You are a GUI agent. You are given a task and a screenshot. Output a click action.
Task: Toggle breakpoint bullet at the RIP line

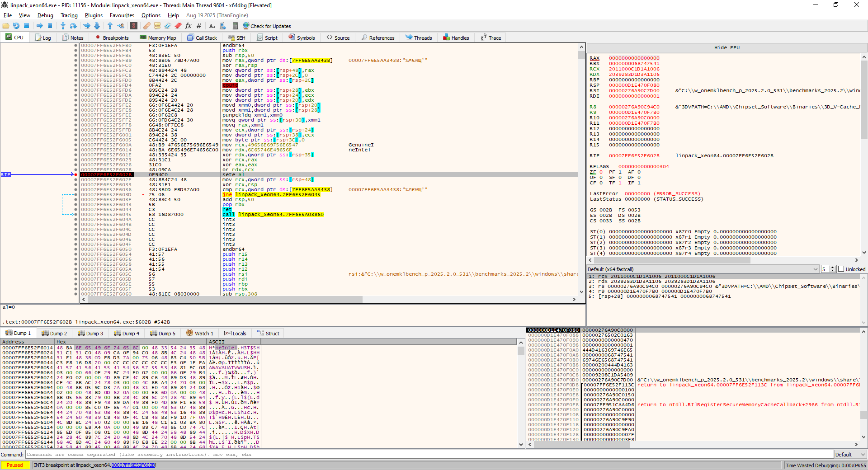(x=76, y=174)
